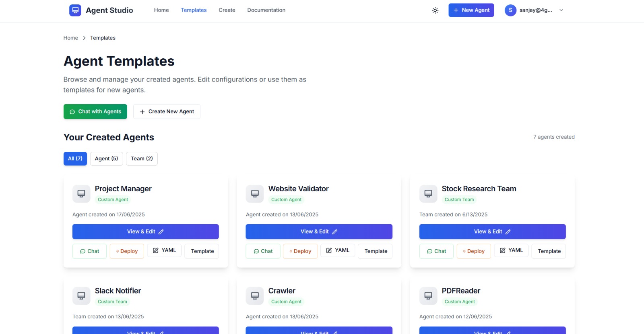Deploy the Stock Research Team
This screenshot has width=644, height=334.
coord(473,251)
